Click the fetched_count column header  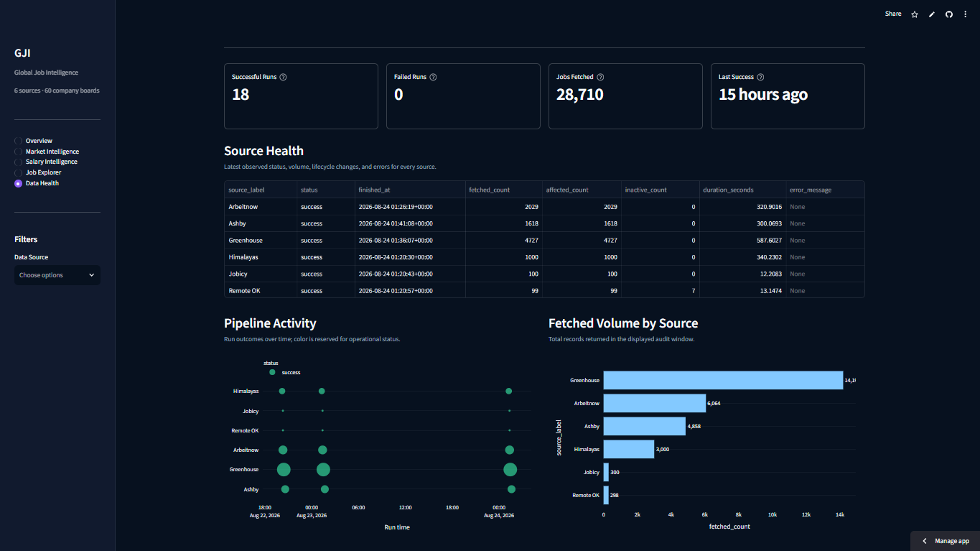click(504, 190)
